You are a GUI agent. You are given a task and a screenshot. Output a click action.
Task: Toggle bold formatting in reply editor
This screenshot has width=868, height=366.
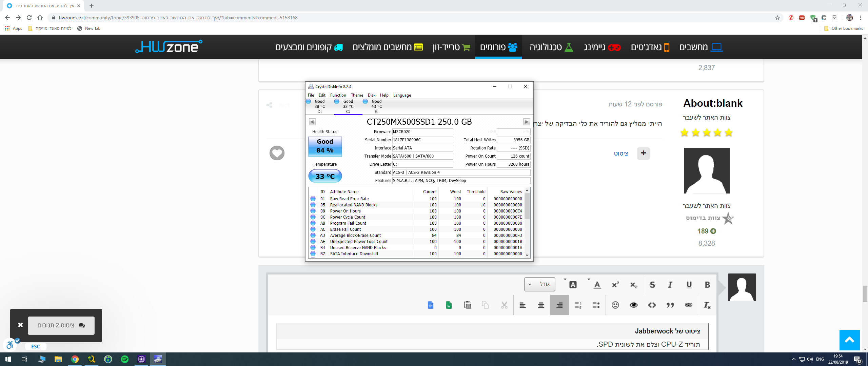coord(707,285)
